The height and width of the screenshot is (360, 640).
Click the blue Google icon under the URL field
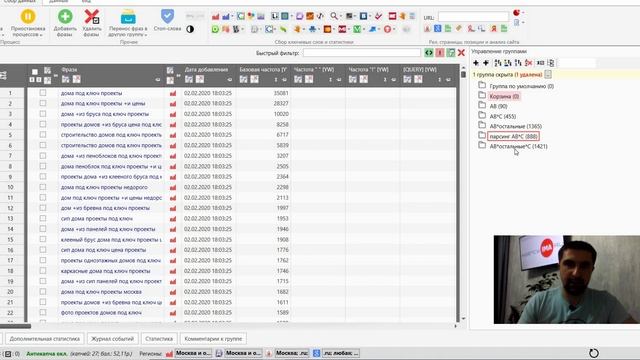(438, 29)
